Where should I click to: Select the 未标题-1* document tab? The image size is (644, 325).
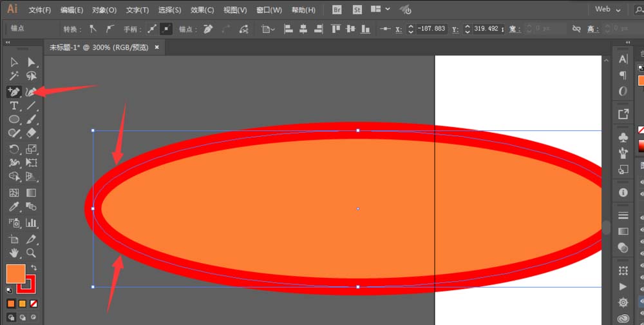pyautogui.click(x=99, y=48)
